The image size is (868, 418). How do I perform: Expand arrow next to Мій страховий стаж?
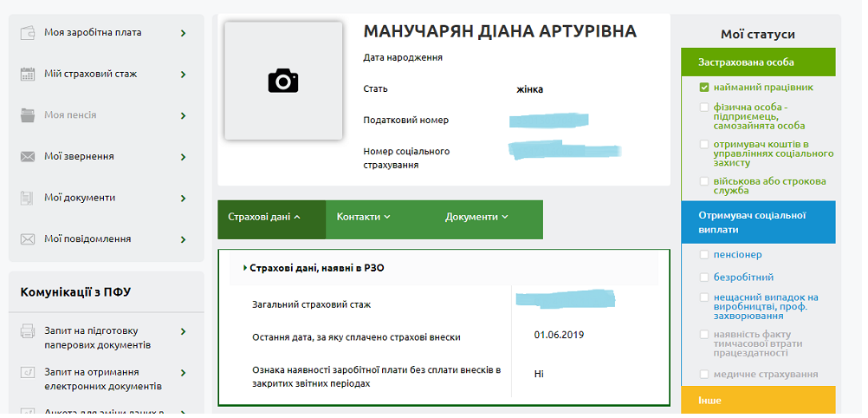click(184, 75)
